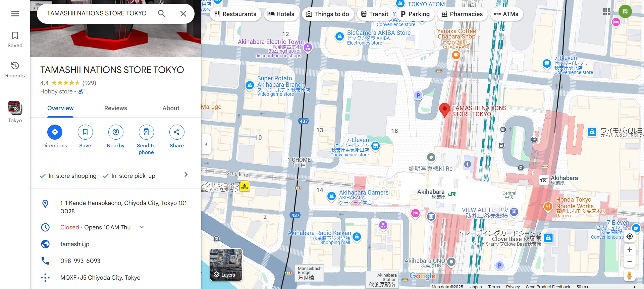The image size is (644, 289).
Task: Center map on your location
Action: coord(630,236)
